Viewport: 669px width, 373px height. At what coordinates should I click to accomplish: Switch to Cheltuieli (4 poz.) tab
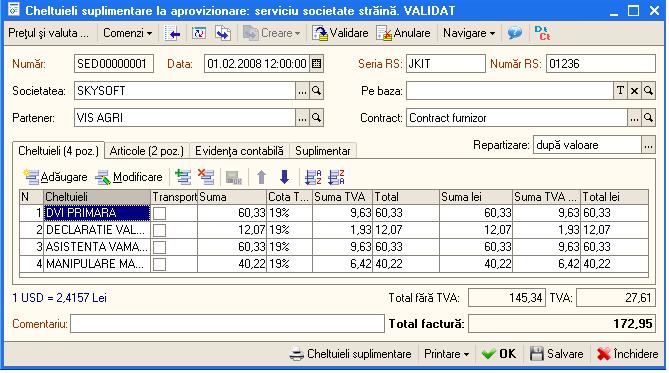58,151
